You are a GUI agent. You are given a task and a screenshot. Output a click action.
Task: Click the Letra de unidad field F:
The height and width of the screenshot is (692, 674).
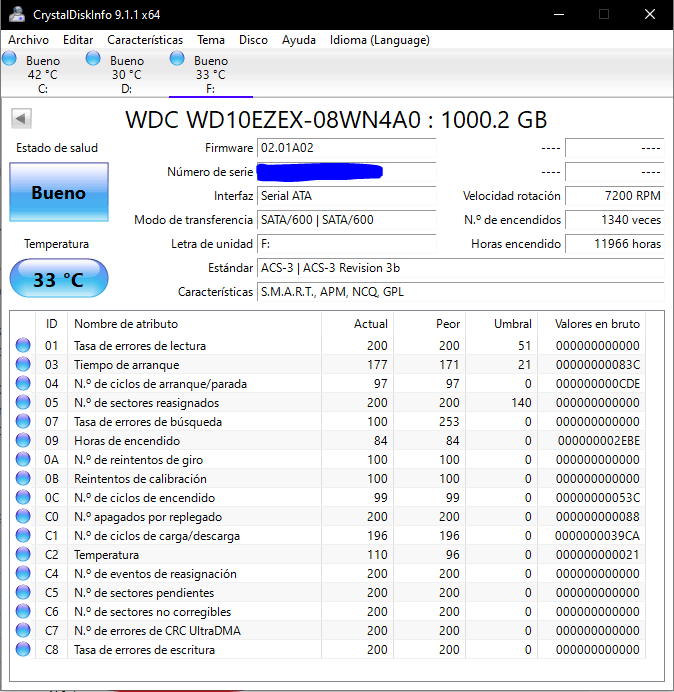coord(346,244)
